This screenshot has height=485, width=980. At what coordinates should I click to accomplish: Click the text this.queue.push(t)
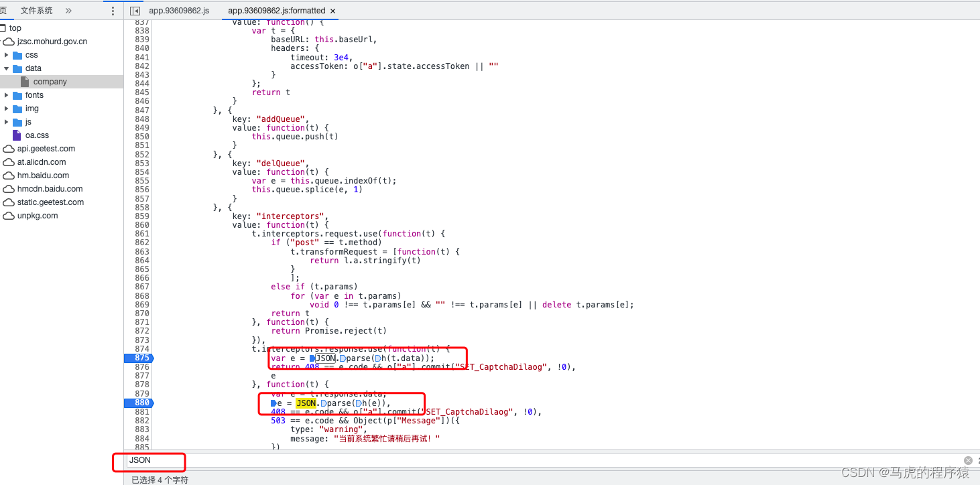click(x=295, y=137)
